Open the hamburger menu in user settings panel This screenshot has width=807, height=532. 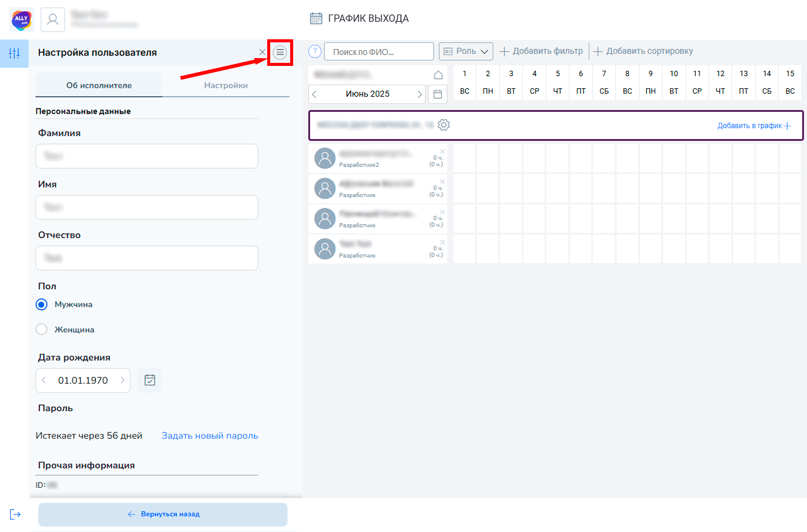pos(280,52)
